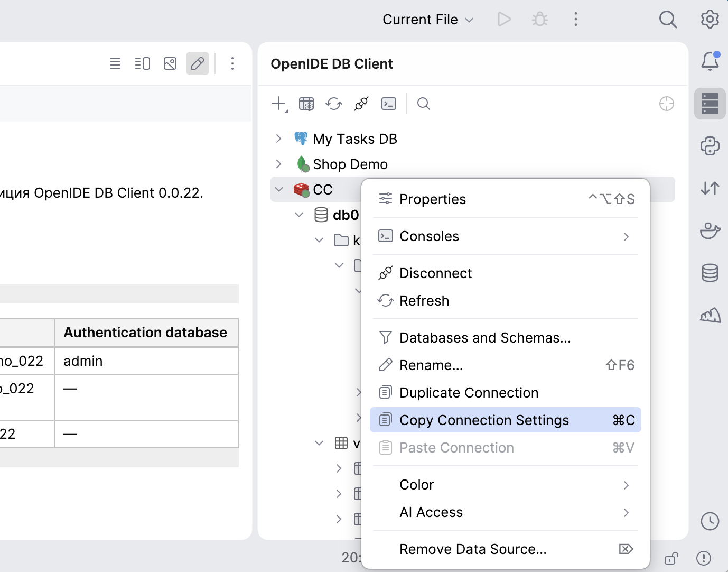Open the Consoles submenu
The height and width of the screenshot is (572, 728).
(x=506, y=236)
